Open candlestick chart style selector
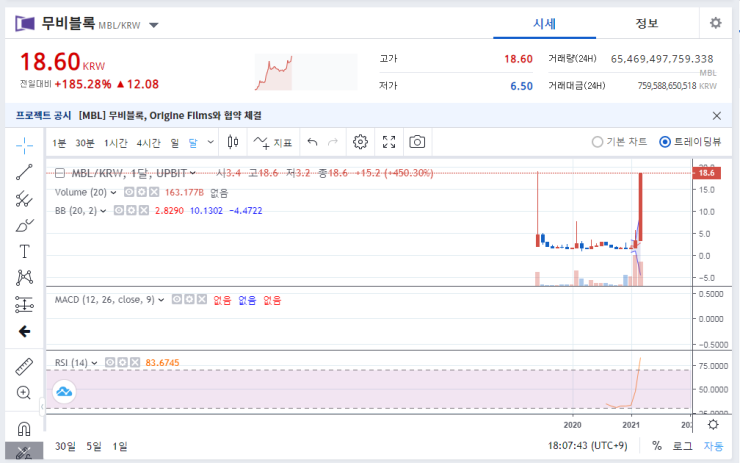The width and height of the screenshot is (740, 463). pos(233,142)
